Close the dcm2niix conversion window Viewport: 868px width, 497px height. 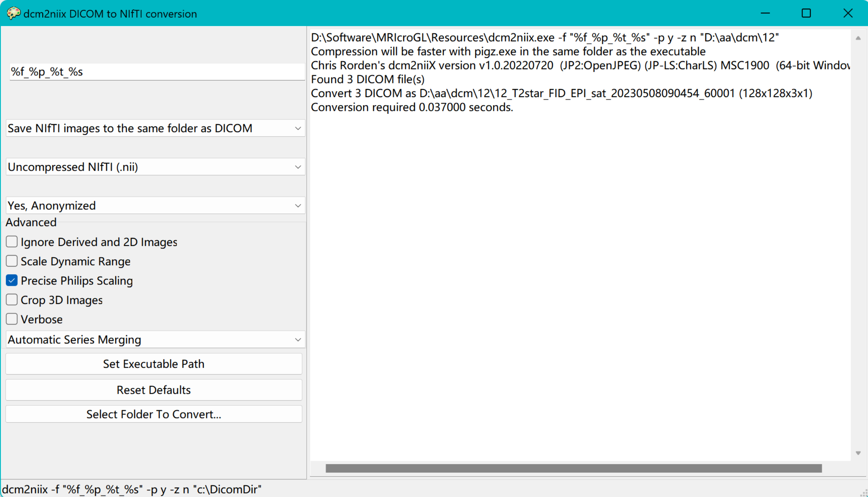point(848,13)
